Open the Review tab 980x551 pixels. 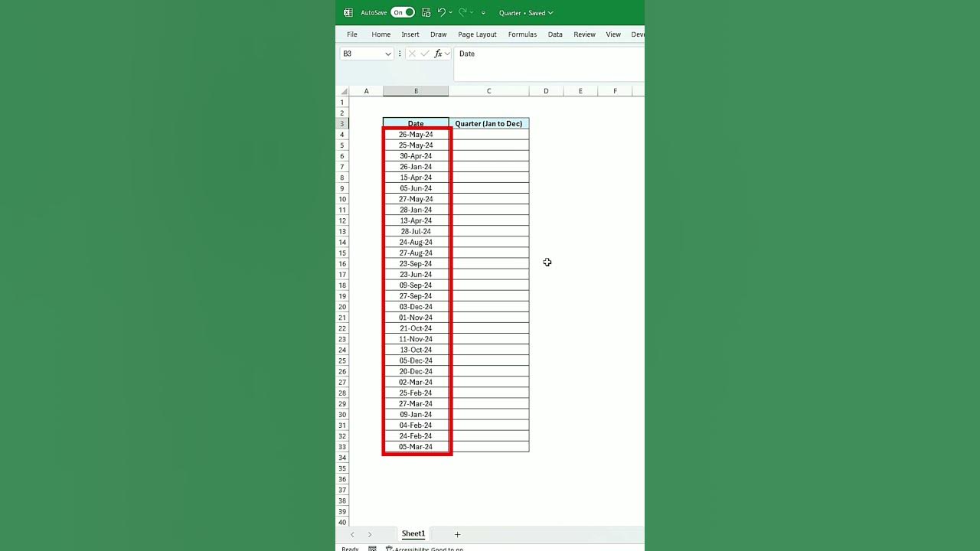coord(585,34)
